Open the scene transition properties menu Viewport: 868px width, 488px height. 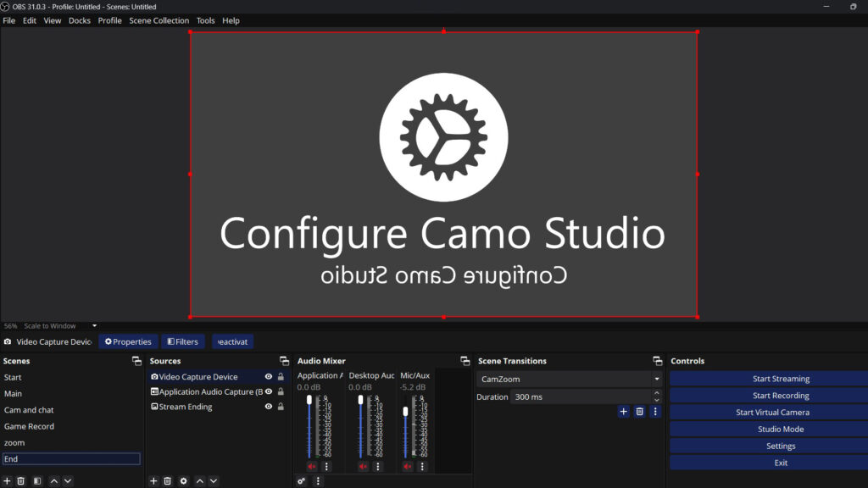click(655, 412)
